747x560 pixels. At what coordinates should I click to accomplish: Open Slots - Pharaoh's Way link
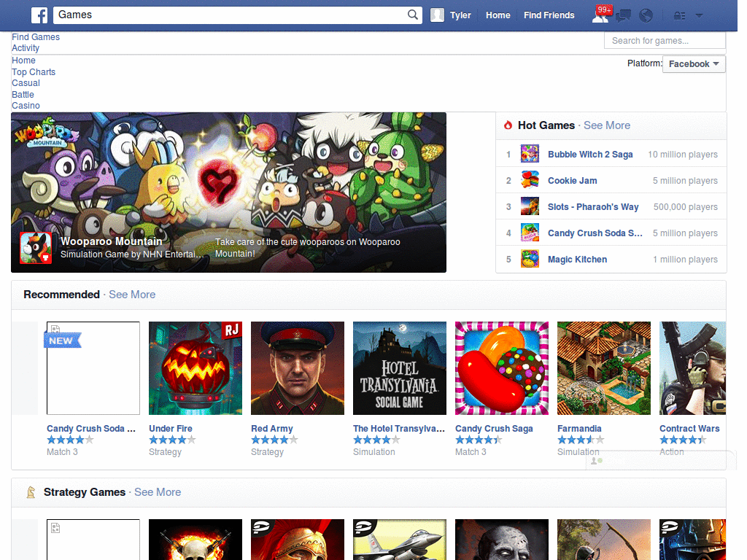[593, 206]
